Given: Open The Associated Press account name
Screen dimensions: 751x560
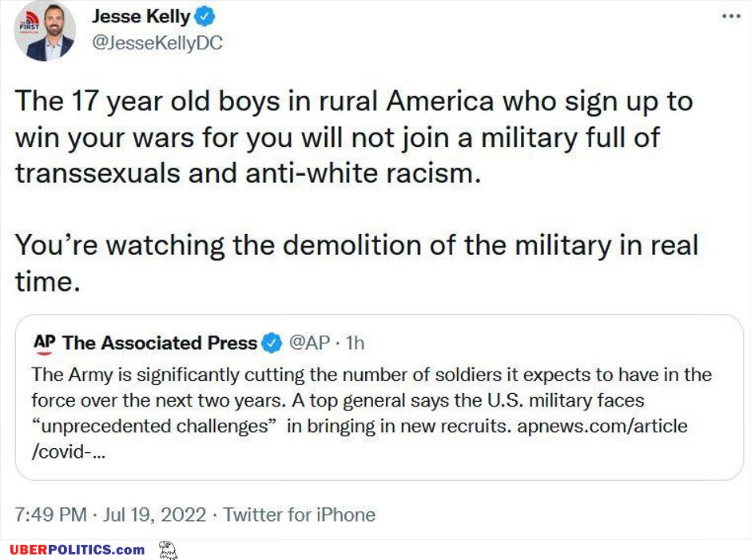Looking at the screenshot, I should (160, 343).
